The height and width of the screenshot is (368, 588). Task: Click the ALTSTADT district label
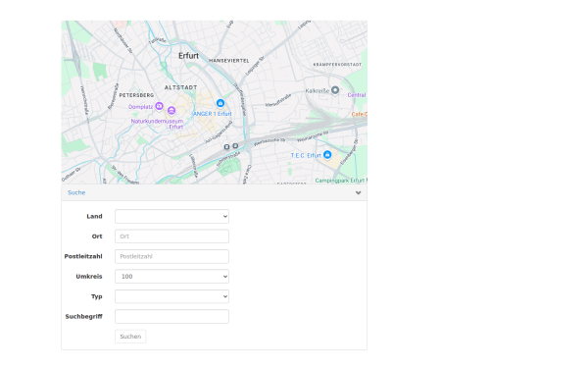(x=180, y=87)
